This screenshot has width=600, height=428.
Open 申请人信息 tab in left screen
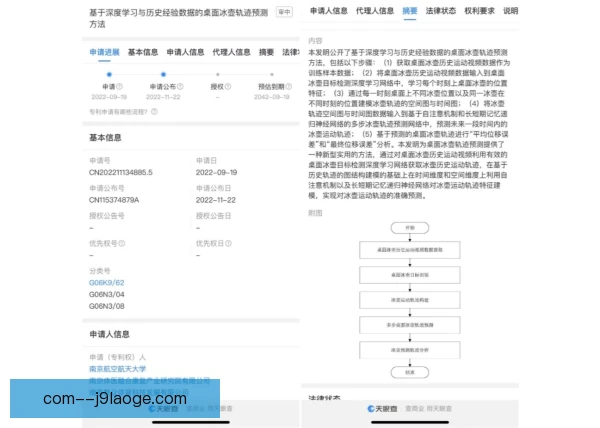coord(185,52)
